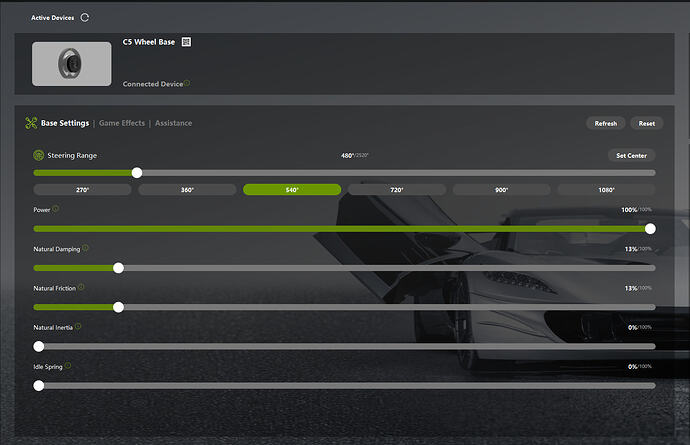Click the Refresh button
The width and height of the screenshot is (690, 445).
pyautogui.click(x=606, y=123)
